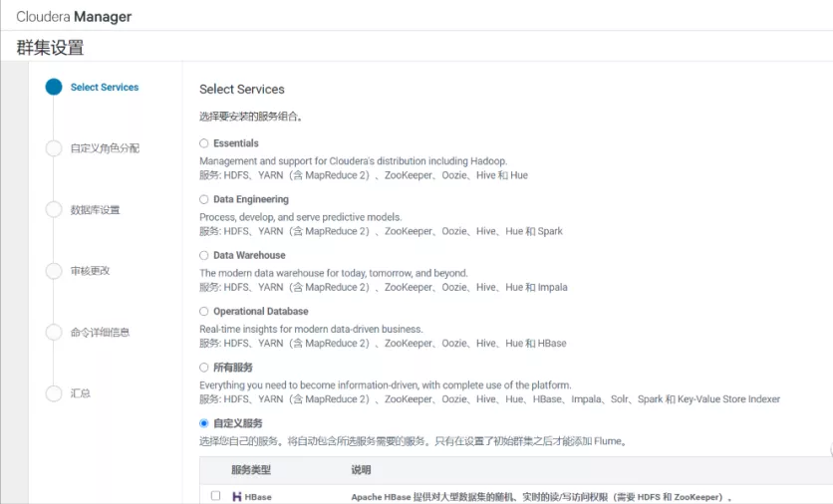Go to the 审核更改 step label
This screenshot has height=504, width=833.
tap(91, 271)
